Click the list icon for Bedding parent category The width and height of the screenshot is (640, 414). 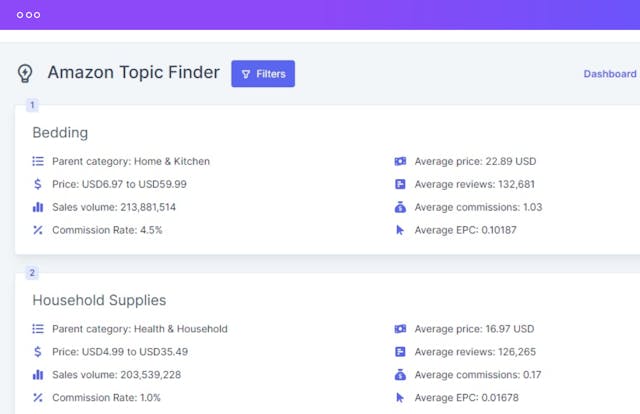point(38,161)
